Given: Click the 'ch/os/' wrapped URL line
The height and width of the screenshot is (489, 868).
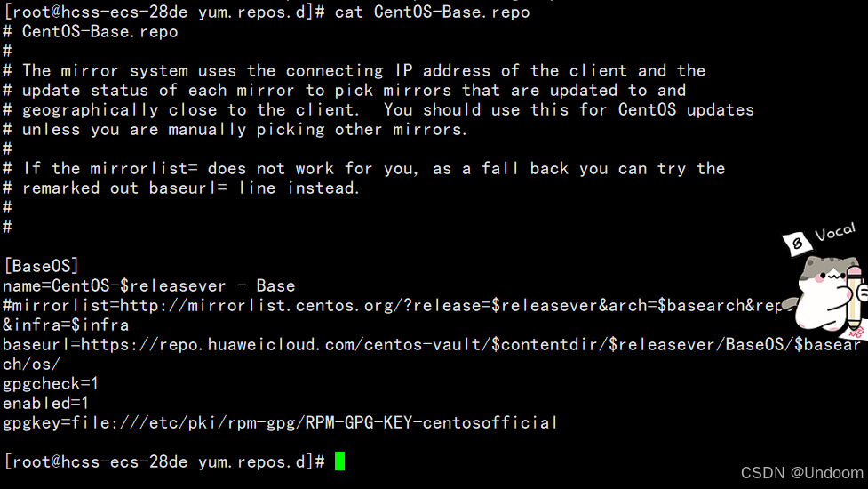Looking at the screenshot, I should coord(32,364).
